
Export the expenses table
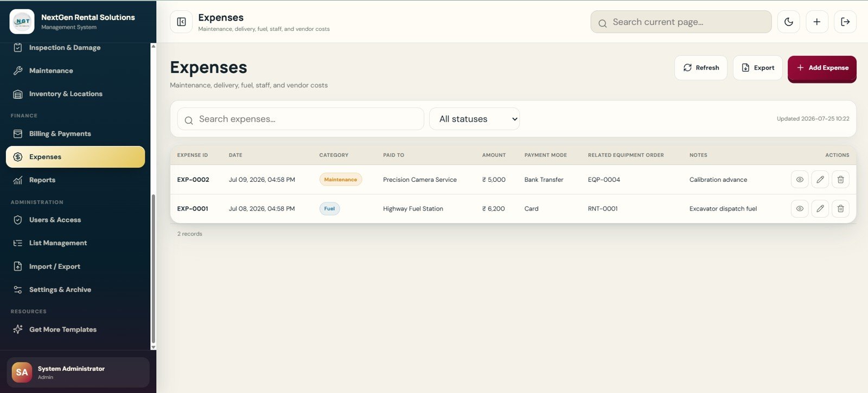click(758, 68)
